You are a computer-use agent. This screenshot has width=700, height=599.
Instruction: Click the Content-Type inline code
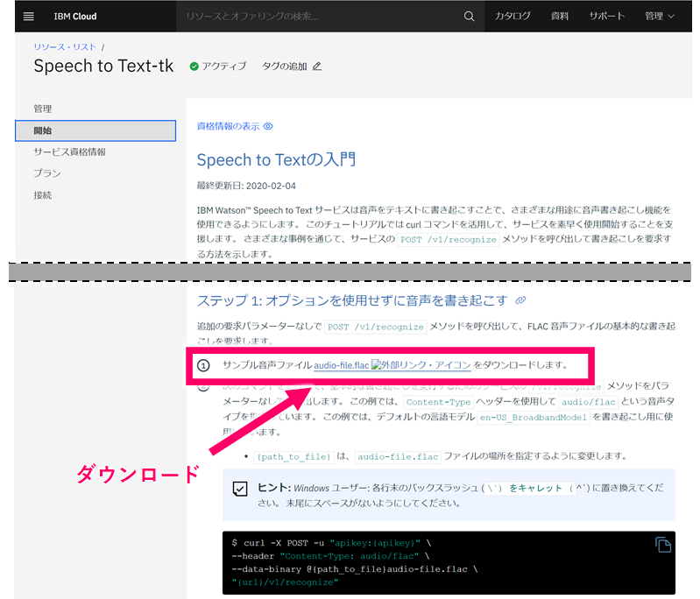pos(438,402)
